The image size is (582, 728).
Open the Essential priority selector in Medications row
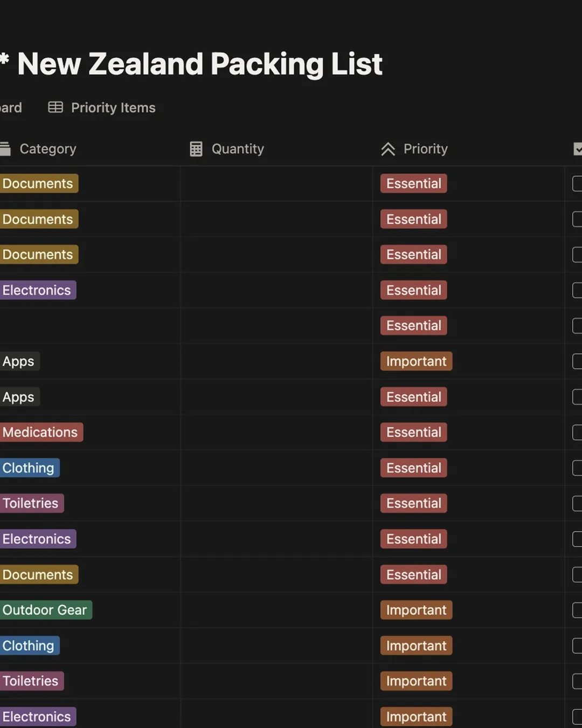coord(413,432)
